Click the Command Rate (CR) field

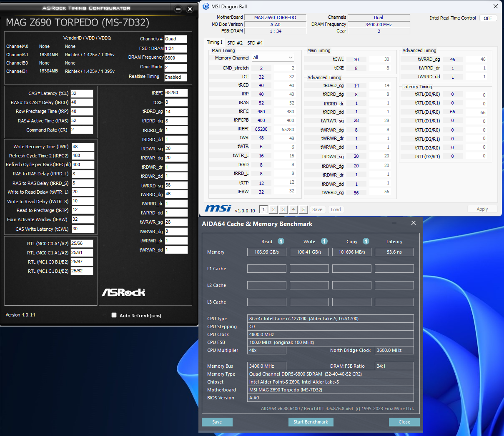click(82, 130)
